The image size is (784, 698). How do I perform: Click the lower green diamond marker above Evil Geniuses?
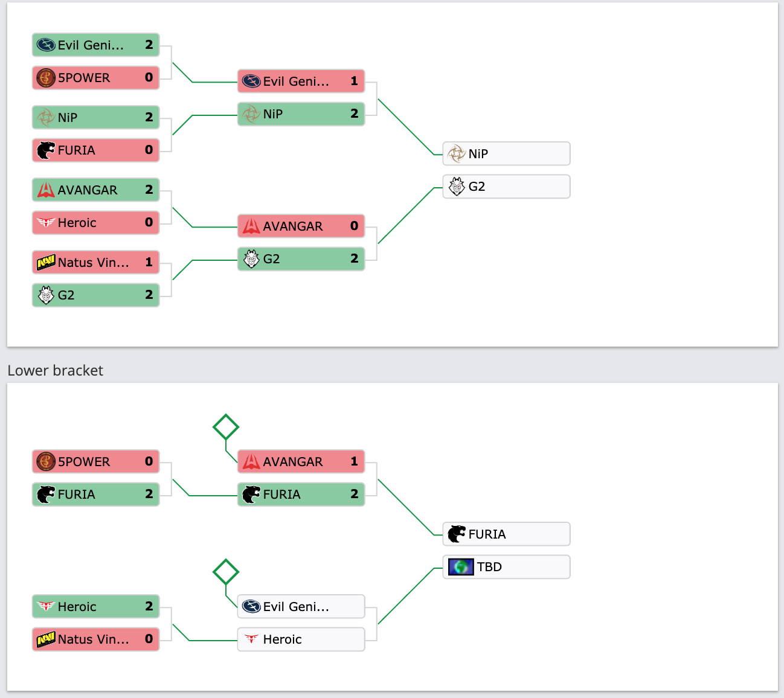coord(226,572)
